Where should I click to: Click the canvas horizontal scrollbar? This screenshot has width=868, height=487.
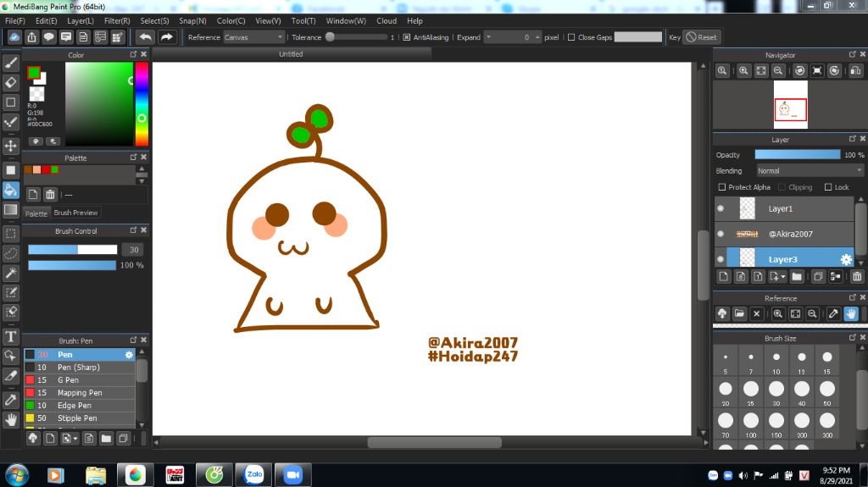click(435, 443)
